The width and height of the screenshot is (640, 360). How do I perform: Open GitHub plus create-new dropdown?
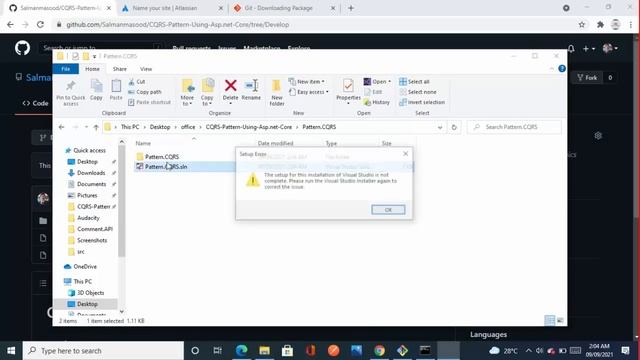point(588,49)
